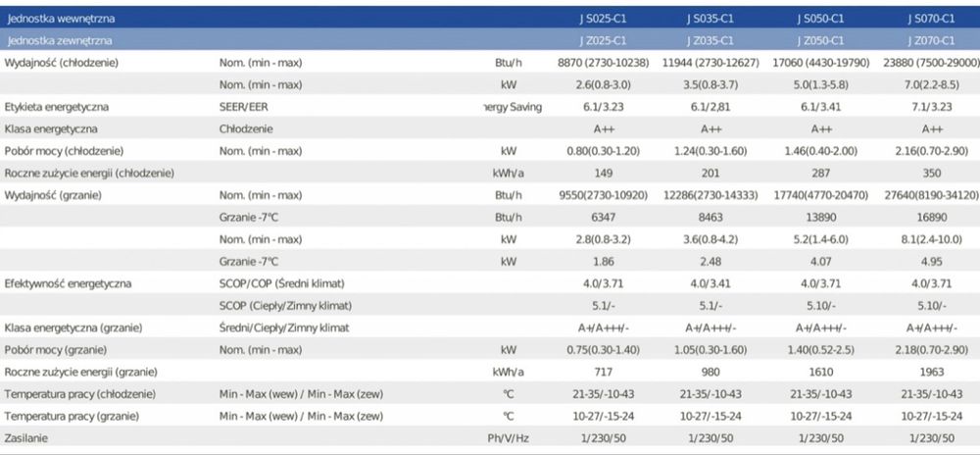Select the Jednostka wewnętrzna header label
Screen dimensions: 980x455
tap(52, 19)
